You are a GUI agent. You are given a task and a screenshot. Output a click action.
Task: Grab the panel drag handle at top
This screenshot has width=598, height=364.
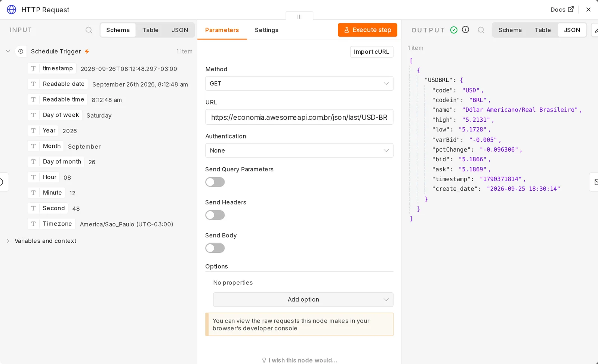pyautogui.click(x=299, y=16)
